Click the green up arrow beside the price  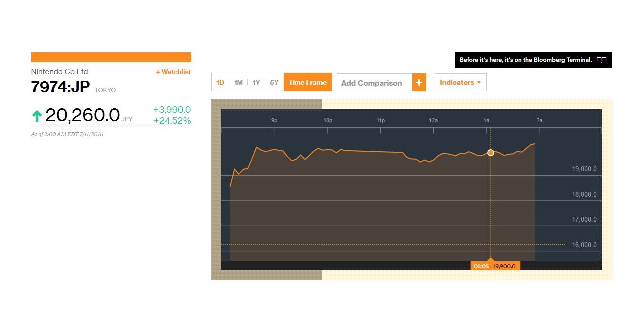pyautogui.click(x=37, y=116)
